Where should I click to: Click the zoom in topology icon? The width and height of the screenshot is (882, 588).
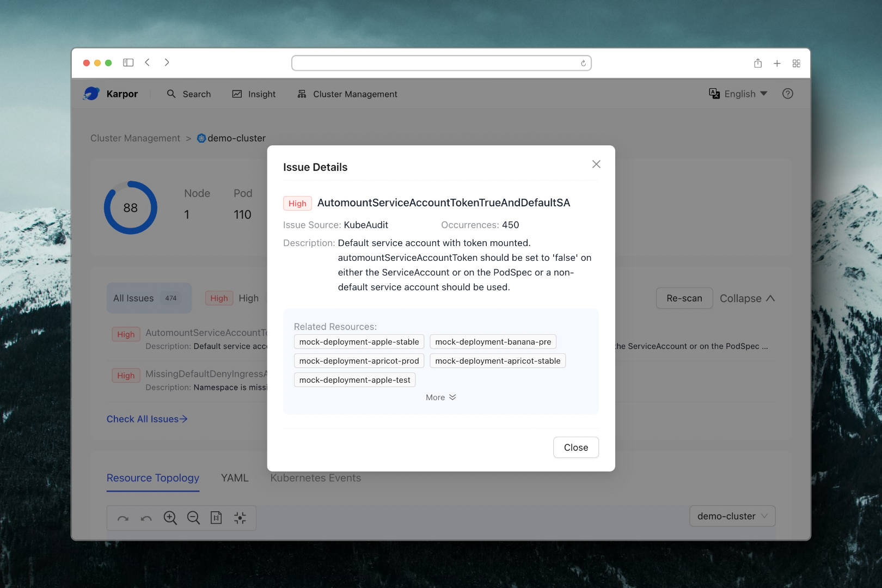click(x=170, y=518)
